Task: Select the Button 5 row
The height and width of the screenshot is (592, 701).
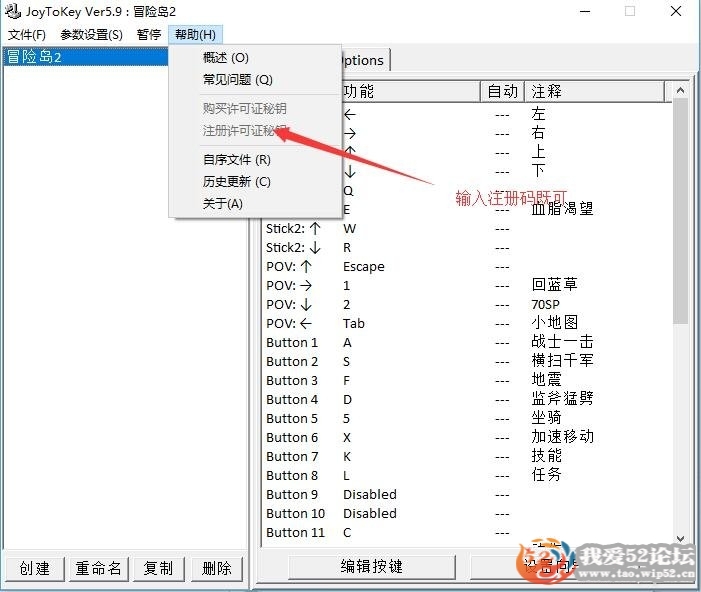Action: 465,419
